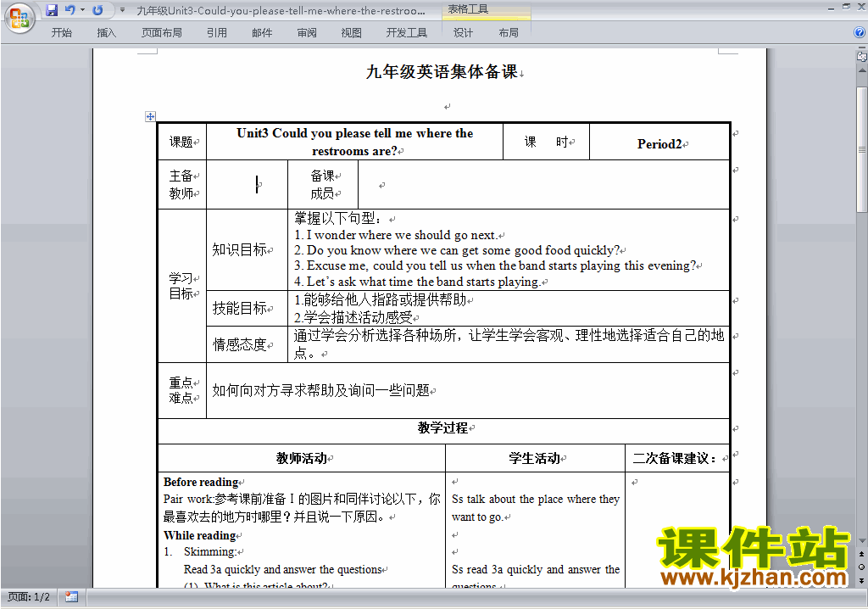Open the 插入 ribbon tab

point(106,33)
